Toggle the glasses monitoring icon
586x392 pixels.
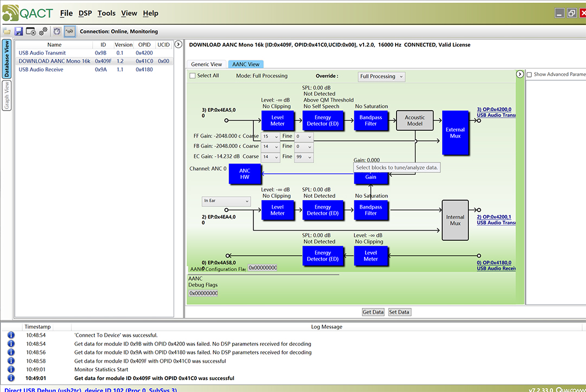70,31
